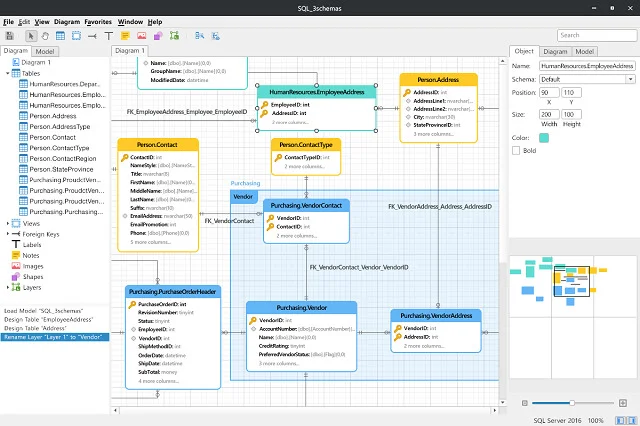Click the Position Y field

tap(571, 93)
